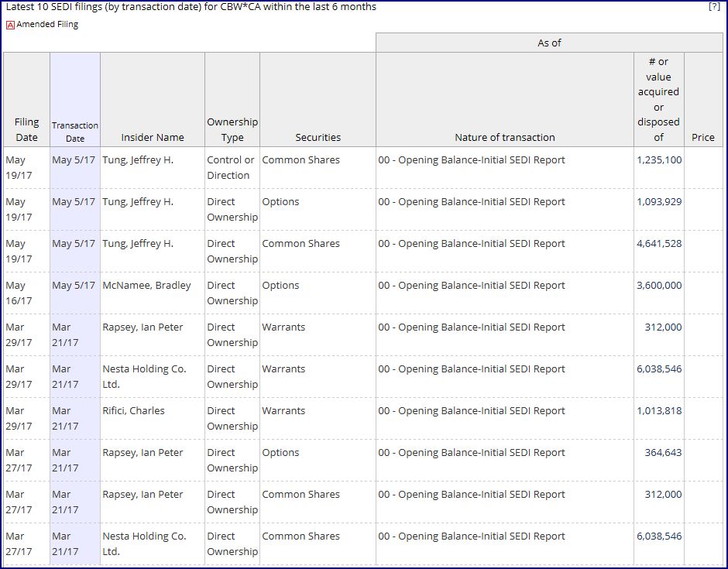The height and width of the screenshot is (569, 728).
Task: Click Rifici, Charles insider name
Action: pos(133,411)
